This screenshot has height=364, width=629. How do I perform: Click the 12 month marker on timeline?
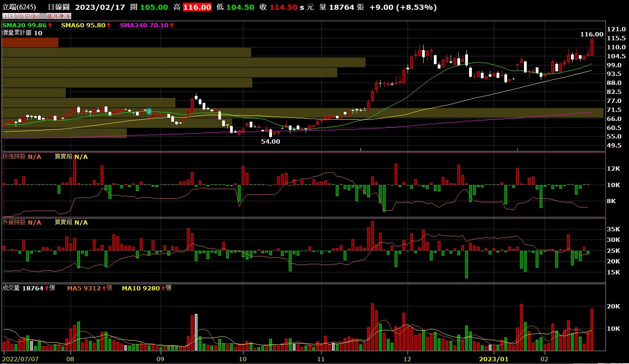coord(407,359)
